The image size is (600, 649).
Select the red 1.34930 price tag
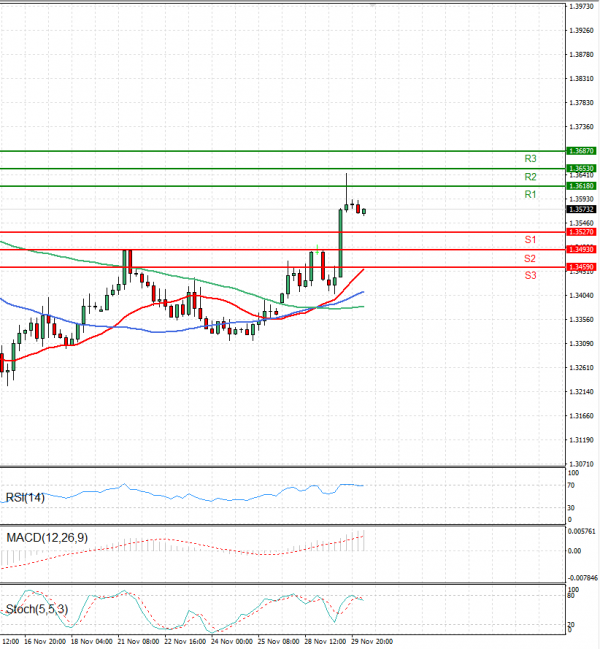click(581, 250)
